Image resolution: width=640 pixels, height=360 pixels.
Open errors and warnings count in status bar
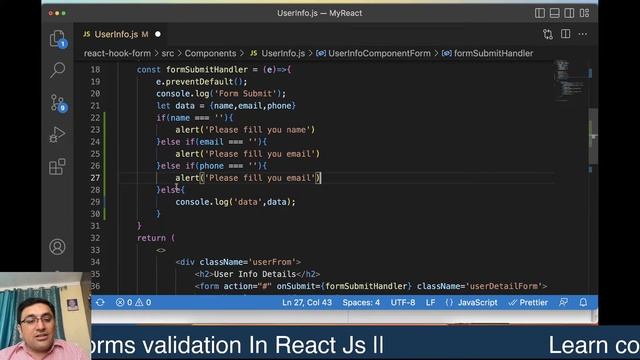[x=133, y=302]
